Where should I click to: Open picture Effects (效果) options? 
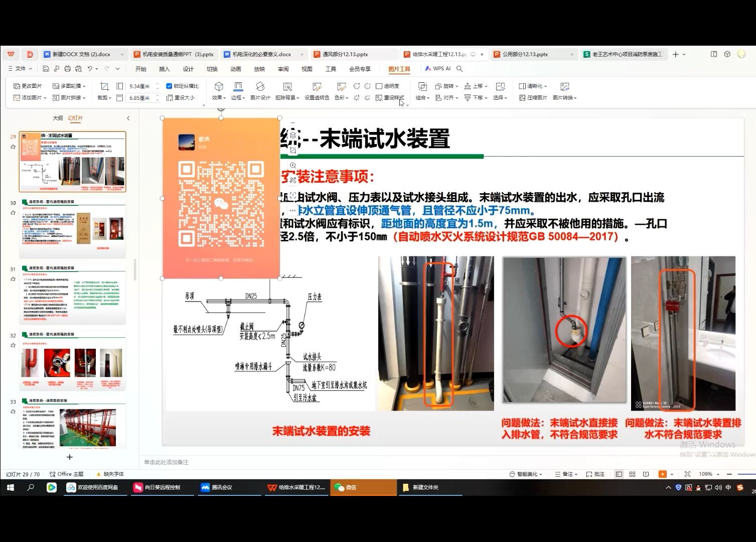(219, 91)
